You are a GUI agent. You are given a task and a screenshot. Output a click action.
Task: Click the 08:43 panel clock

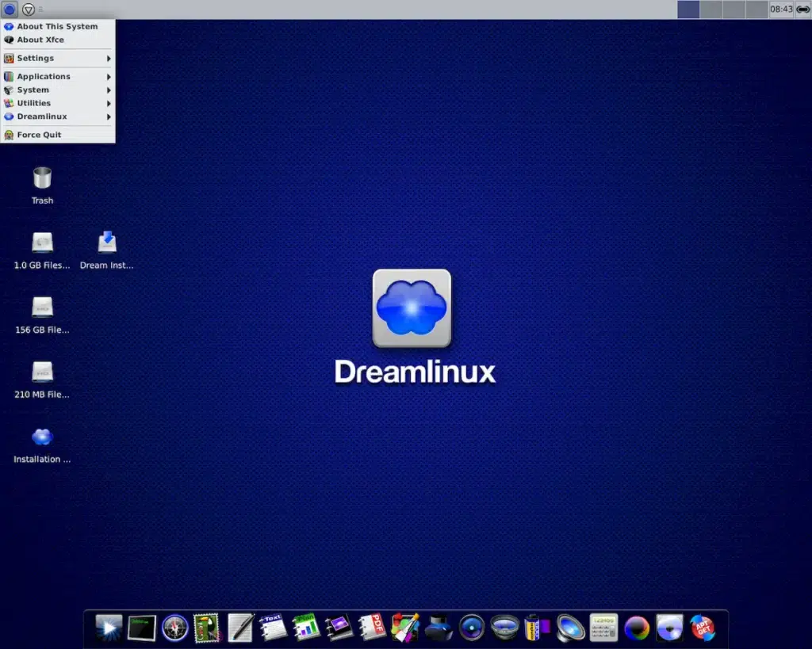coord(781,10)
